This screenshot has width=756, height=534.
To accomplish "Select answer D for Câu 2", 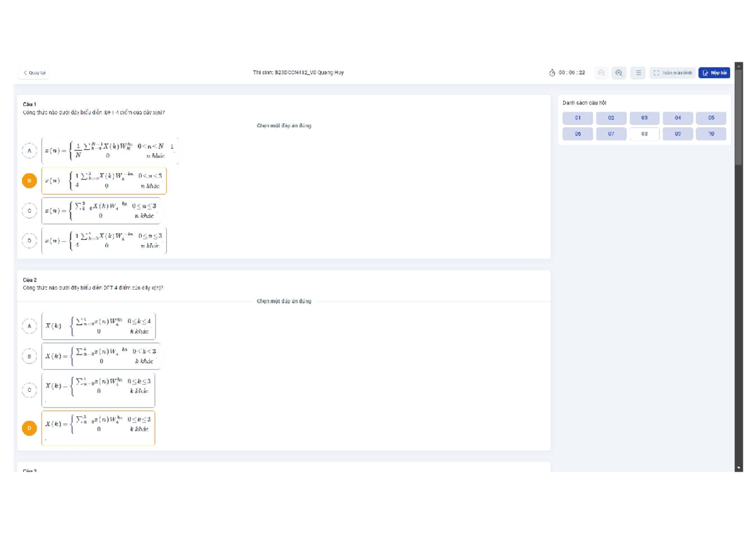I will coord(29,428).
